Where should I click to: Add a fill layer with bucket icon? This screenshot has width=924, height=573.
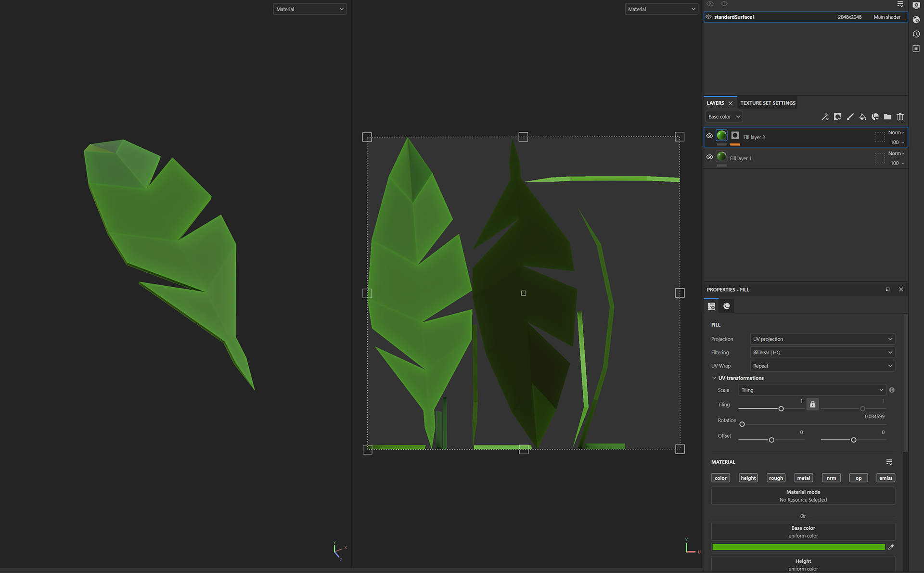pyautogui.click(x=862, y=117)
